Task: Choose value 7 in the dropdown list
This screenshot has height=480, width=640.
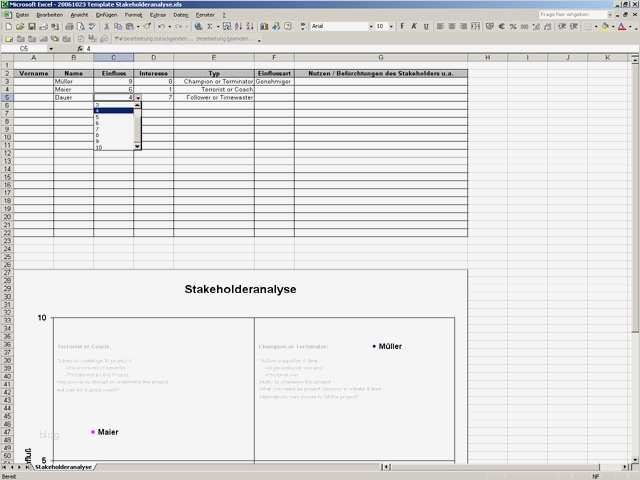Action: pos(114,129)
